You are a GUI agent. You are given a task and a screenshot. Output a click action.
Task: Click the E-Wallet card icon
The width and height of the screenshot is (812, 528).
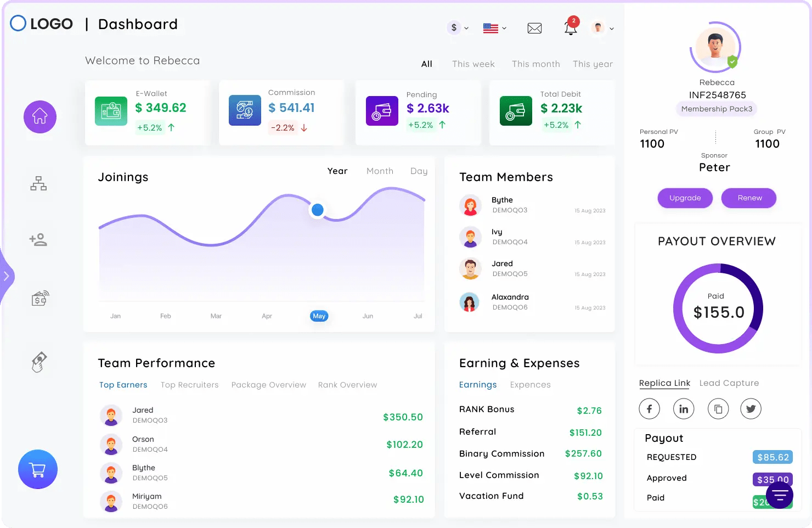click(x=111, y=111)
